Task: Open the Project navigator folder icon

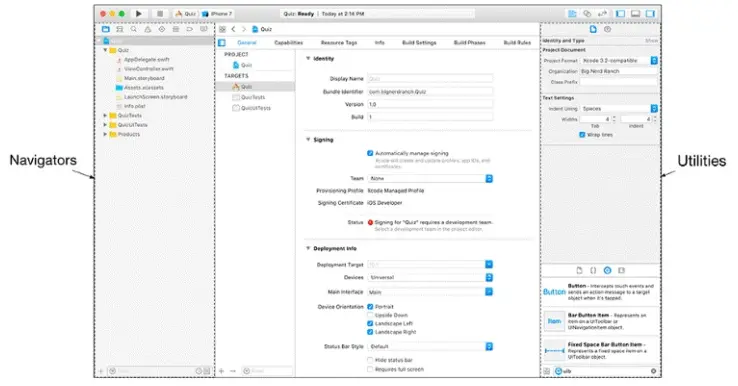Action: 106,29
